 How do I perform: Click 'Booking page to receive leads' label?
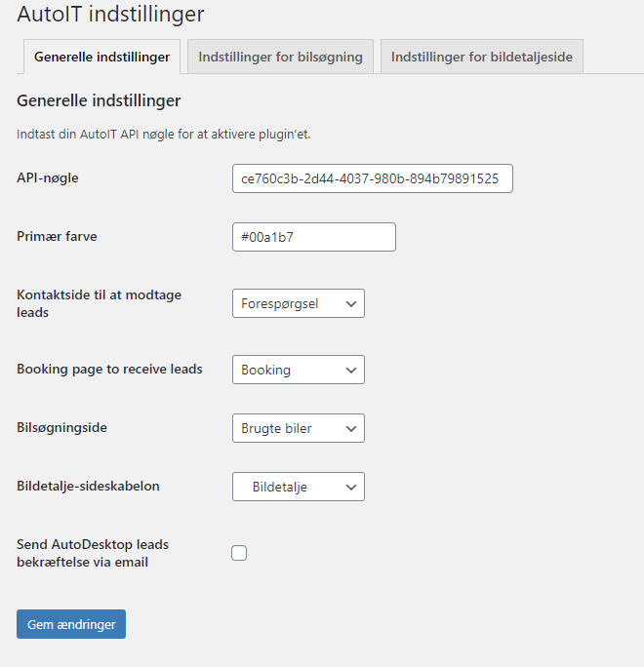[110, 369]
